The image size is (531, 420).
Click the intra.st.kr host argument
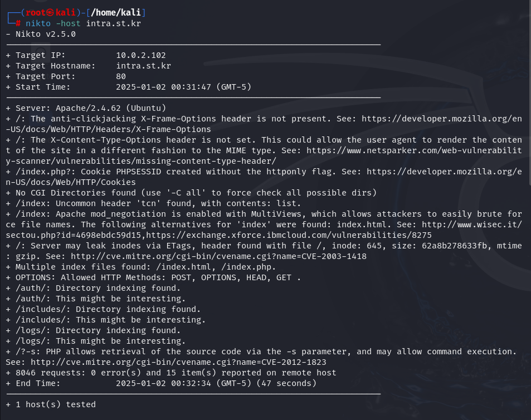pos(114,23)
